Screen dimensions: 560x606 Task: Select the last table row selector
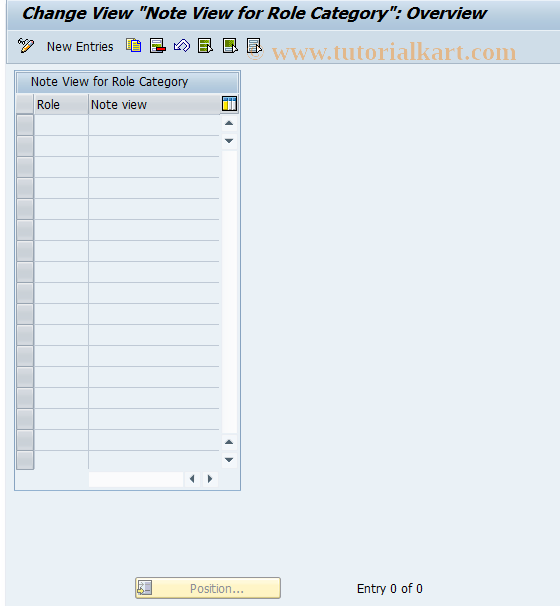click(x=25, y=460)
